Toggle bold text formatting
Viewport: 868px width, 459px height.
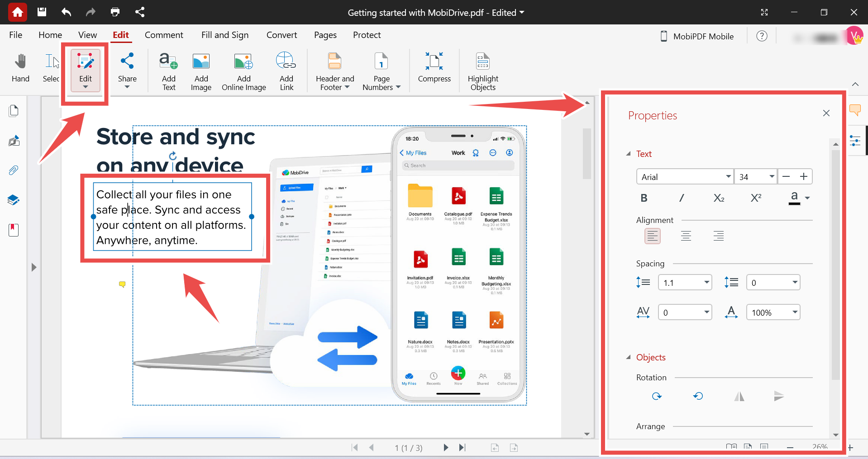coord(644,198)
